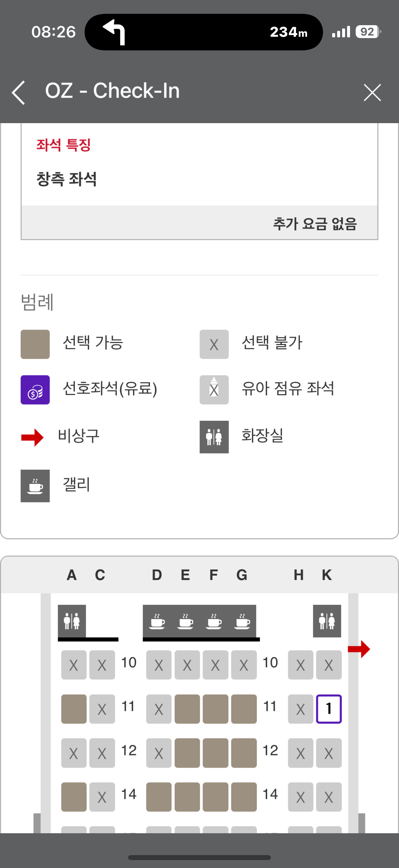Select available seat 11A
This screenshot has width=399, height=868.
click(74, 709)
